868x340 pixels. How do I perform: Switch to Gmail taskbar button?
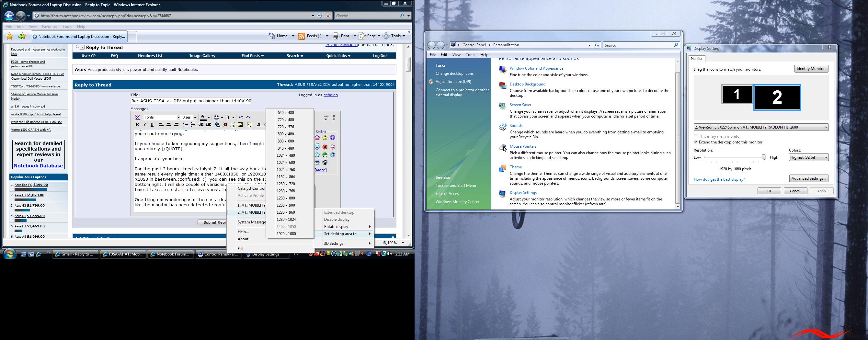75,254
